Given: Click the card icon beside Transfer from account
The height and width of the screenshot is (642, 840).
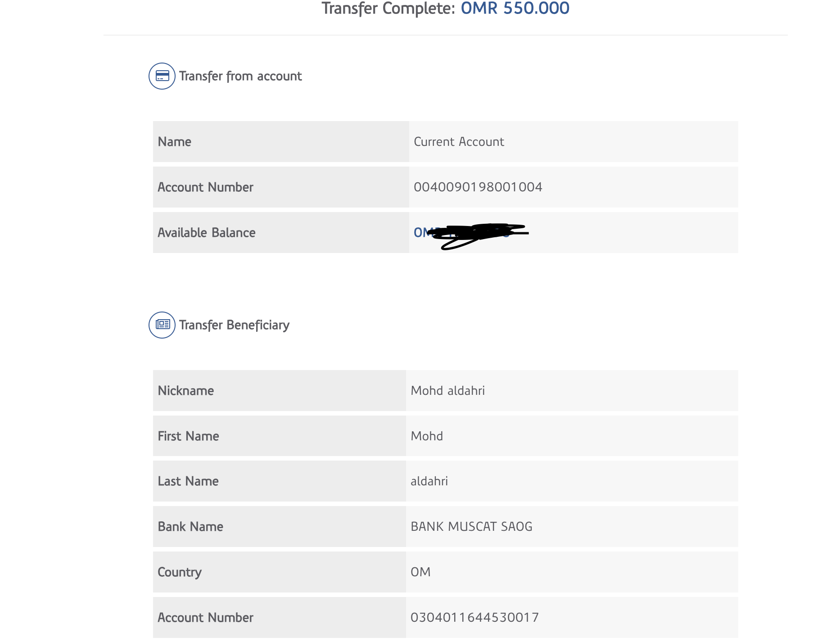Looking at the screenshot, I should [162, 76].
